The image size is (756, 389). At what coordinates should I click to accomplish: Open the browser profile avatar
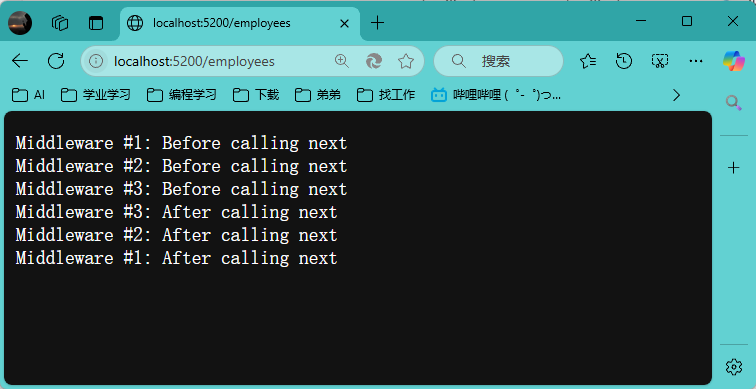pyautogui.click(x=20, y=23)
